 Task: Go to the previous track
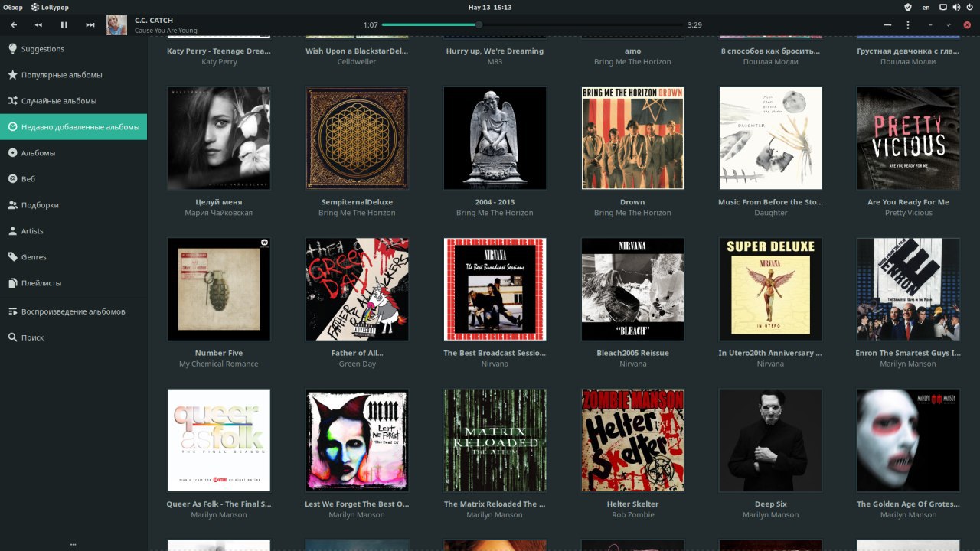tap(38, 25)
